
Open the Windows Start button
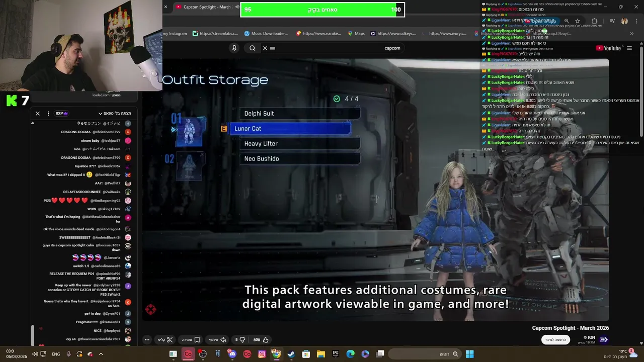pyautogui.click(x=469, y=354)
